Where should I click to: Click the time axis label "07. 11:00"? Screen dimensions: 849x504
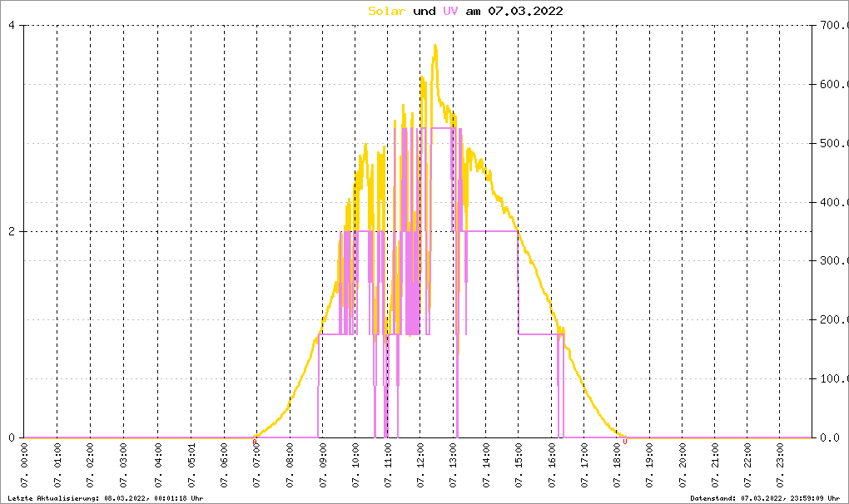click(388, 465)
